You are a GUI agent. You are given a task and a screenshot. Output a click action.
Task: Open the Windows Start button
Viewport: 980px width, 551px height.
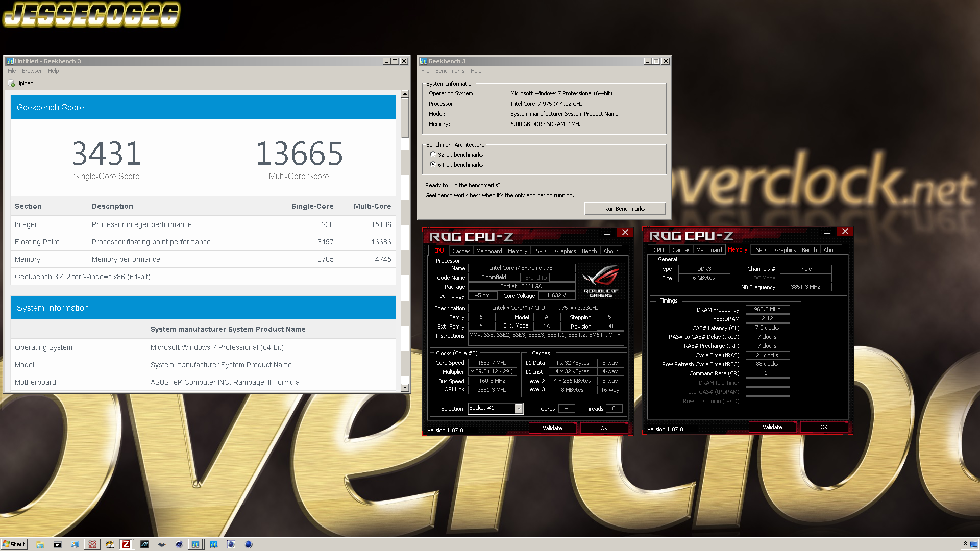coord(14,544)
